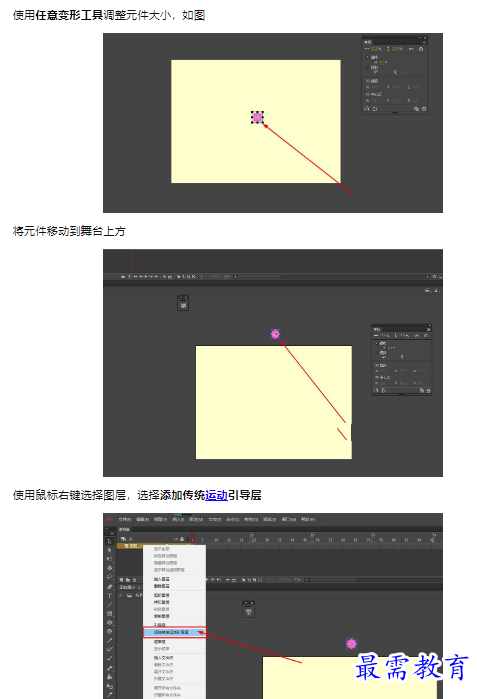Click small floating camera panel in second screenshot
The image size is (477, 699).
pyautogui.click(x=183, y=303)
